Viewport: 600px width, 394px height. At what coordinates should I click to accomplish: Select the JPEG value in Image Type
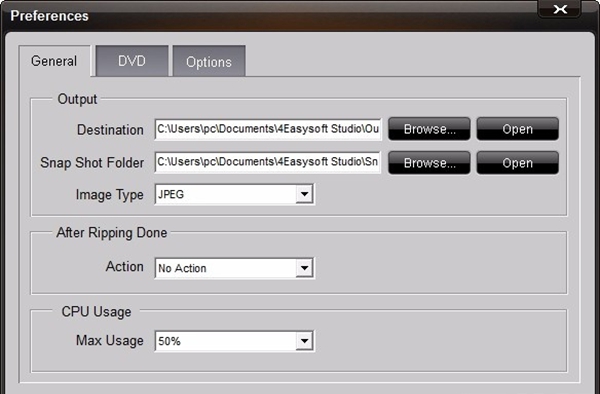171,194
